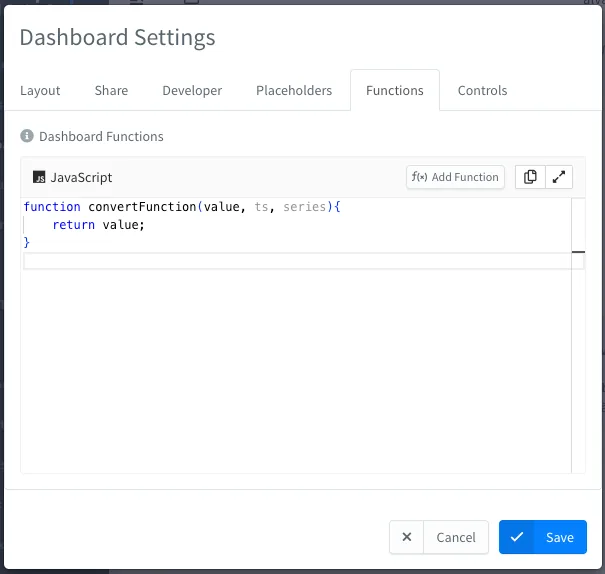Go to the Developer tab
Image resolution: width=605 pixels, height=574 pixels.
[x=192, y=91]
